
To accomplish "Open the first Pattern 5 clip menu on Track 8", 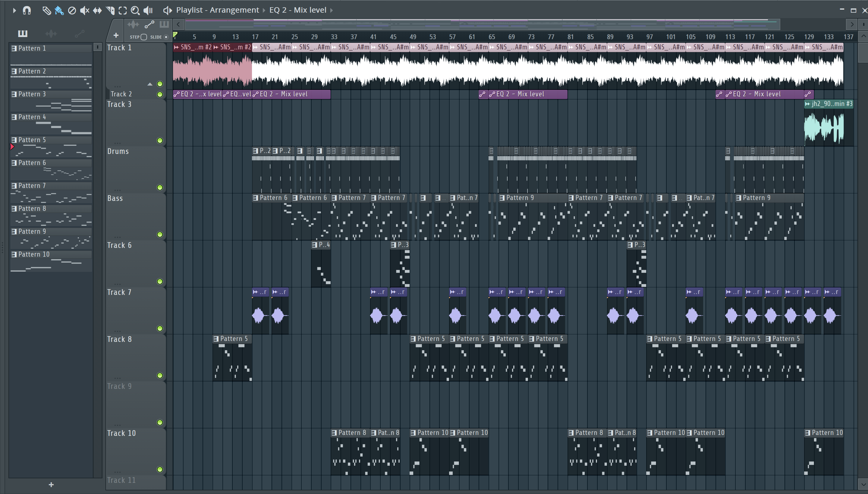I will [216, 339].
